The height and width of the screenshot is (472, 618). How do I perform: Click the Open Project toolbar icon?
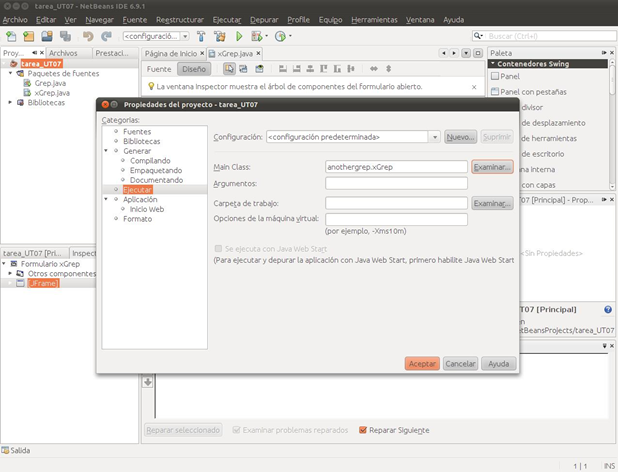pyautogui.click(x=47, y=36)
